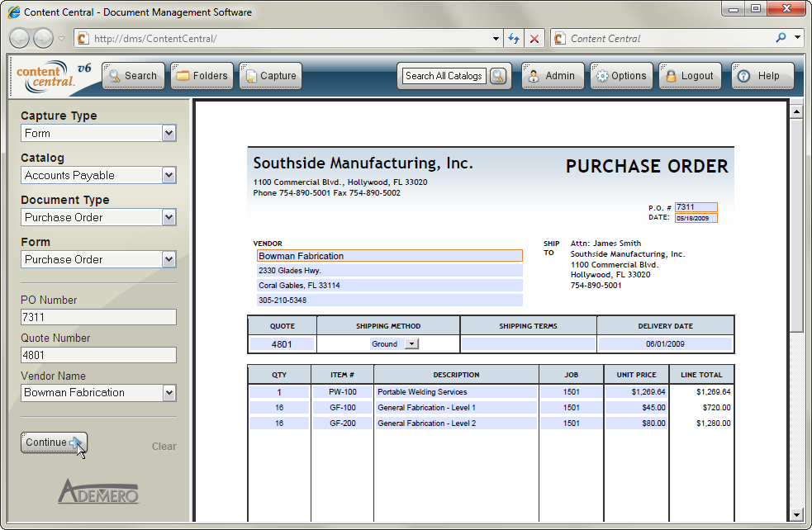Click the vertical scrollbar thumb of the document
The image size is (812, 530).
[x=796, y=225]
